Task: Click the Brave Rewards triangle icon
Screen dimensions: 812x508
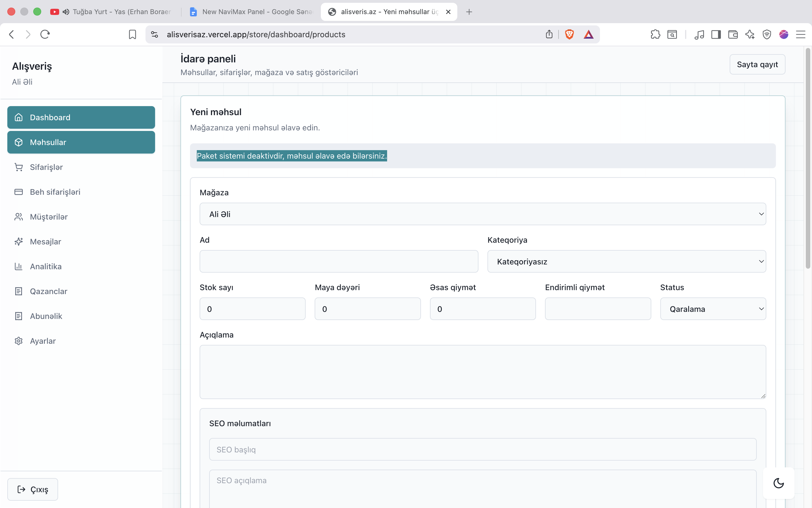Action: (x=588, y=34)
